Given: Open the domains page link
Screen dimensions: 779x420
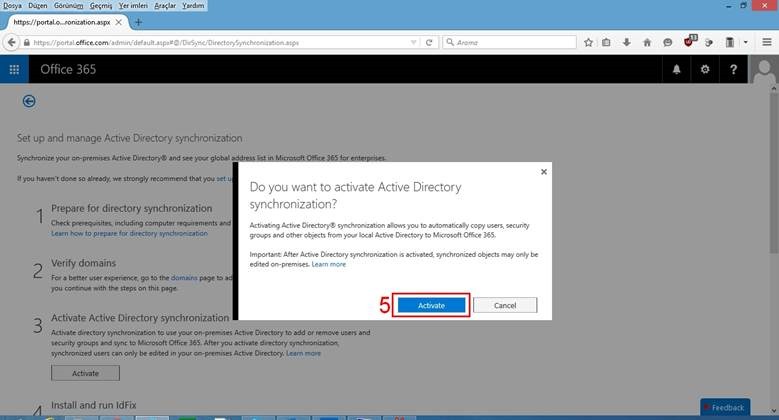Looking at the screenshot, I should click(184, 278).
